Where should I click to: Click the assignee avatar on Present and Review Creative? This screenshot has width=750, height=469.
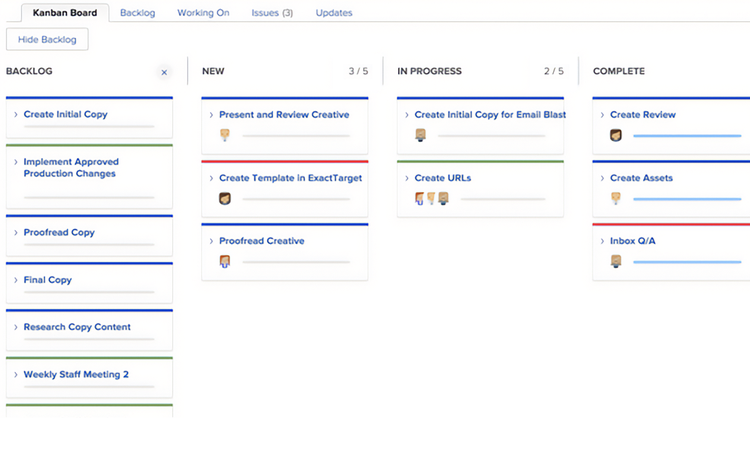coord(225,135)
